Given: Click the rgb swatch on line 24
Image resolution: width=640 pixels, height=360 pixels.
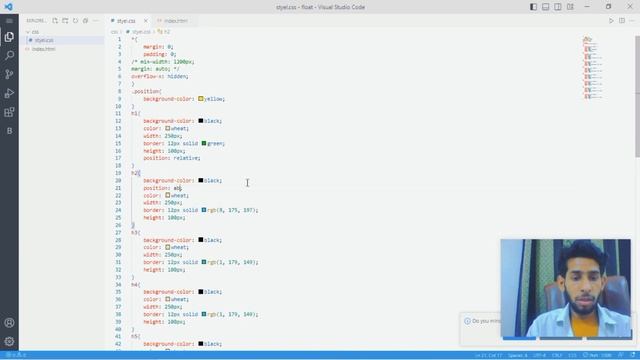Looking at the screenshot, I should (204, 210).
